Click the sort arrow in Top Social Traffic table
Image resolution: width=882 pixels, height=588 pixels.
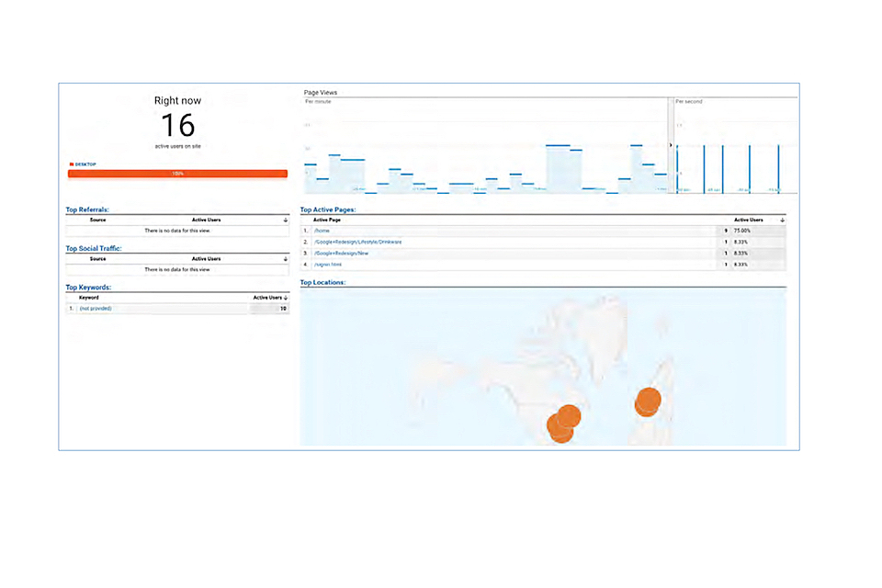pyautogui.click(x=286, y=259)
